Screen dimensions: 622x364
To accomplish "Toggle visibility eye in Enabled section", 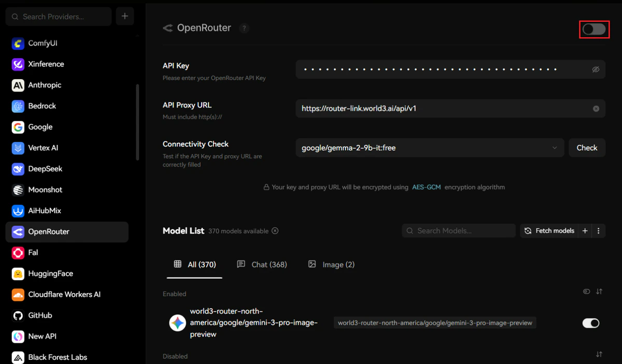I will (586, 292).
